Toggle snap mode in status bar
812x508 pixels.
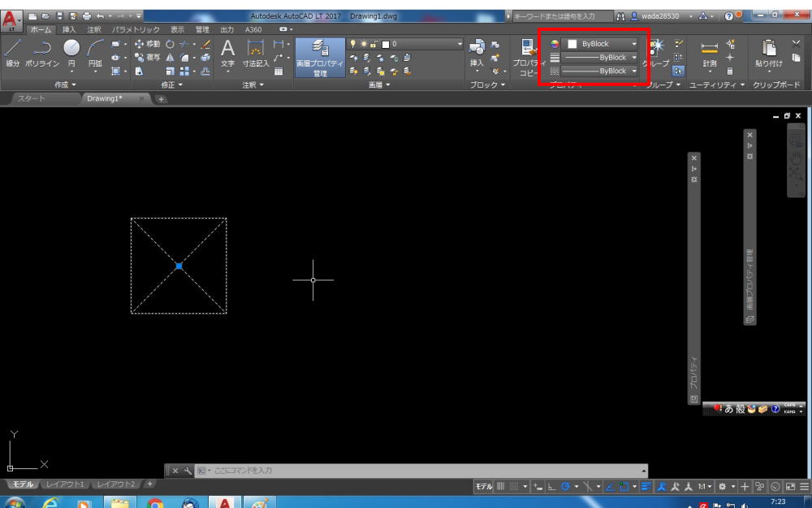(x=514, y=486)
